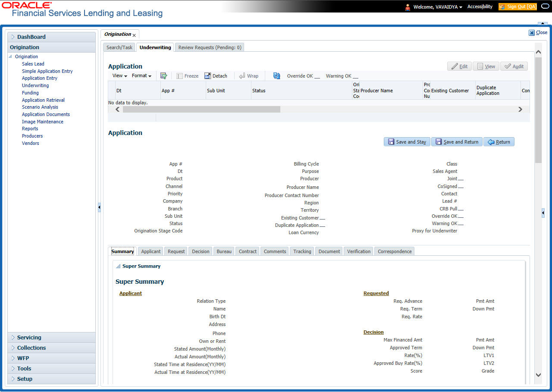The height and width of the screenshot is (392, 552).
Task: Expand the Servicing panel
Action: (x=52, y=338)
